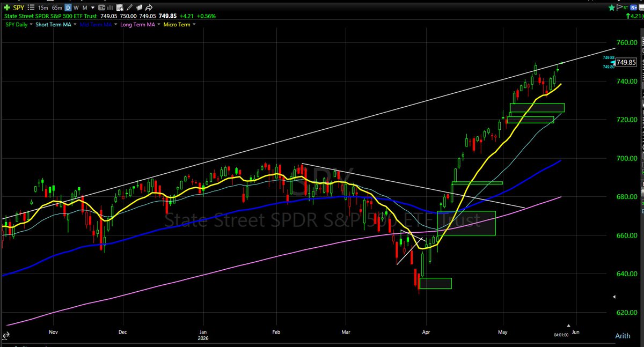Switch to the 15m timeframe
The image size is (644, 347).
(43, 8)
